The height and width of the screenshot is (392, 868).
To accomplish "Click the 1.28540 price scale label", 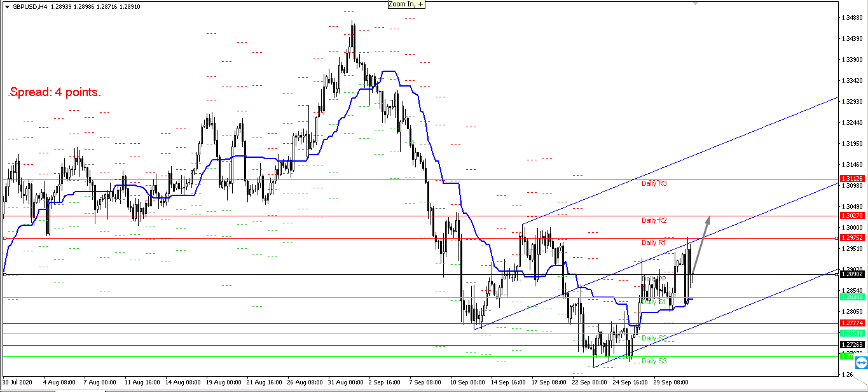I will 852,290.
